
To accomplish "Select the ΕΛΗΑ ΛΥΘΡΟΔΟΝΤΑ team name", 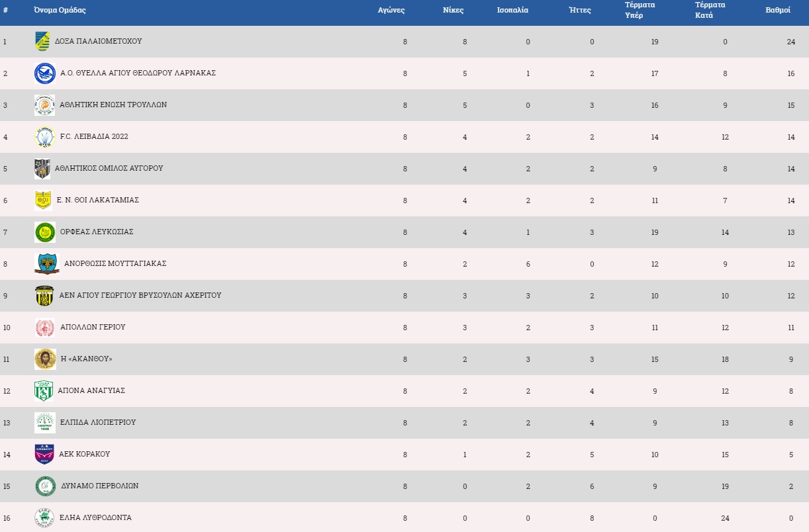I will pyautogui.click(x=96, y=517).
